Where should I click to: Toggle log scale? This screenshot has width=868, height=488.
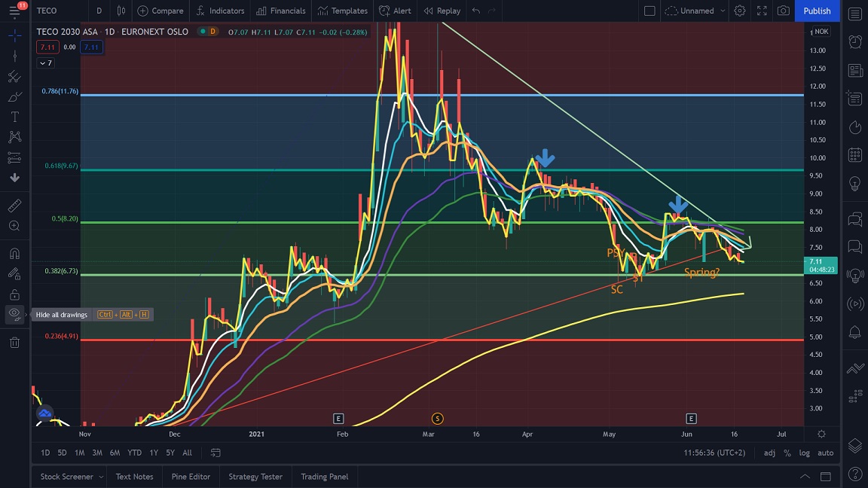pyautogui.click(x=805, y=453)
